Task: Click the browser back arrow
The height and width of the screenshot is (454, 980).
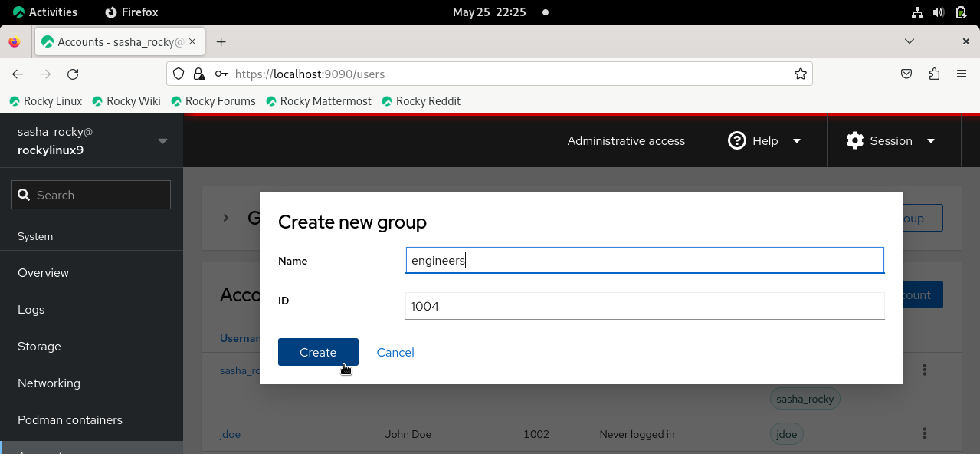Action: pos(18,74)
